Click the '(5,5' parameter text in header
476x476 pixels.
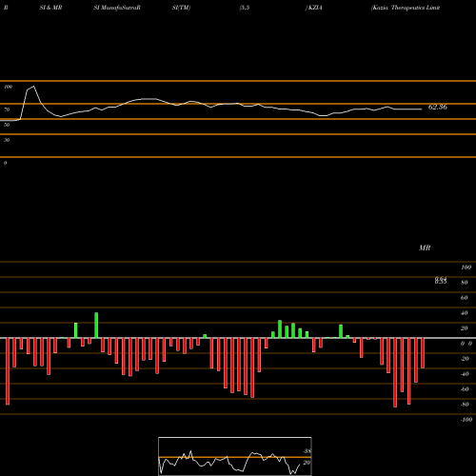245,8
